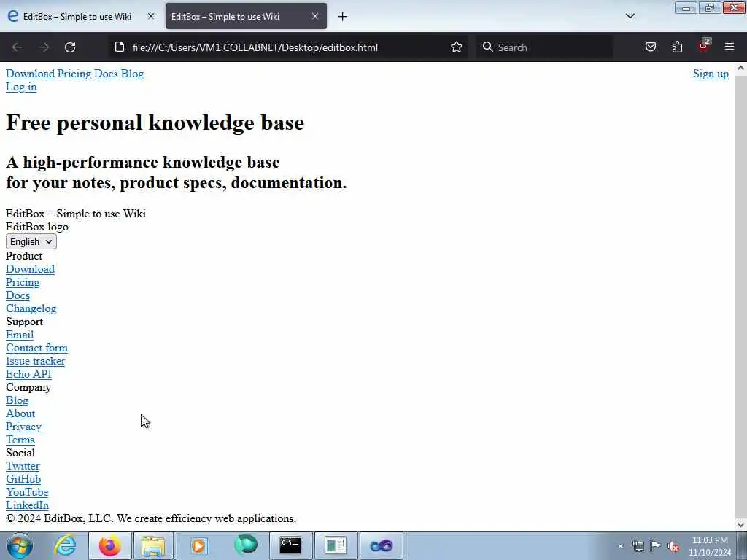
Task: Open the Echo API link
Action: pos(28,374)
